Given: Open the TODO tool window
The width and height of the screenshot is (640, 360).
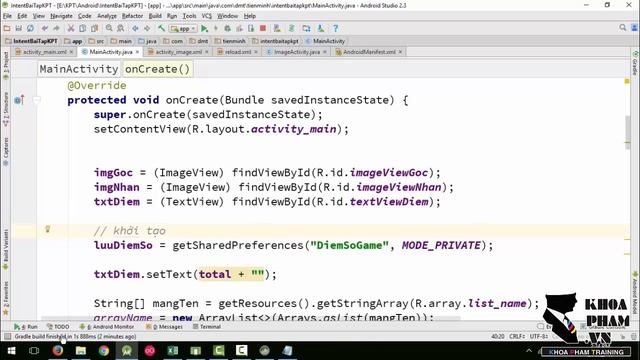Looking at the screenshot, I should (58, 327).
